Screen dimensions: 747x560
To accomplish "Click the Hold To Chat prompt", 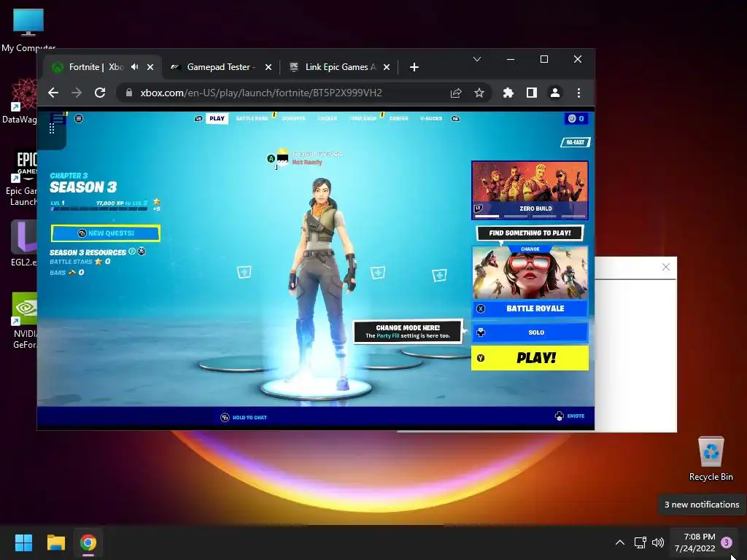I will [x=244, y=418].
